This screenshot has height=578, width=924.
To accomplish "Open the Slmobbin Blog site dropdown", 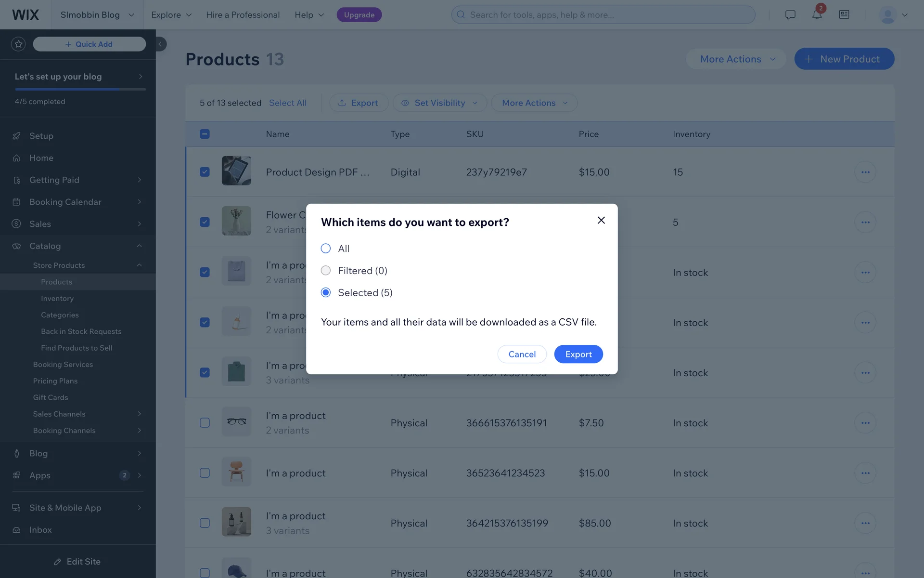I will point(97,15).
